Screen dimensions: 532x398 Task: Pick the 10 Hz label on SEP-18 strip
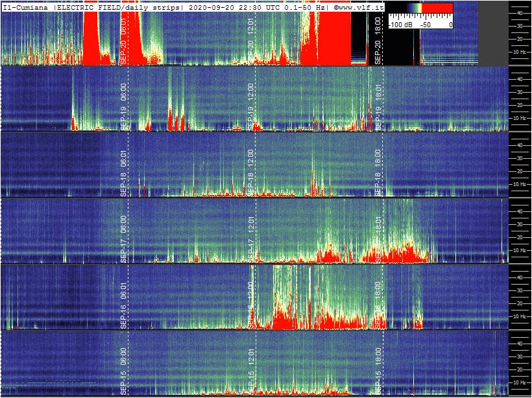pos(521,184)
